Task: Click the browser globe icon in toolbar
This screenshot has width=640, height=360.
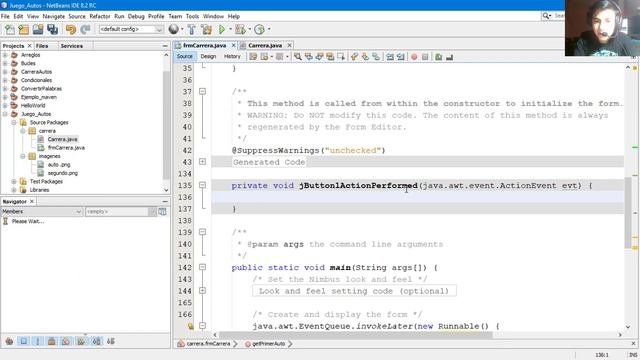Action: click(x=173, y=29)
